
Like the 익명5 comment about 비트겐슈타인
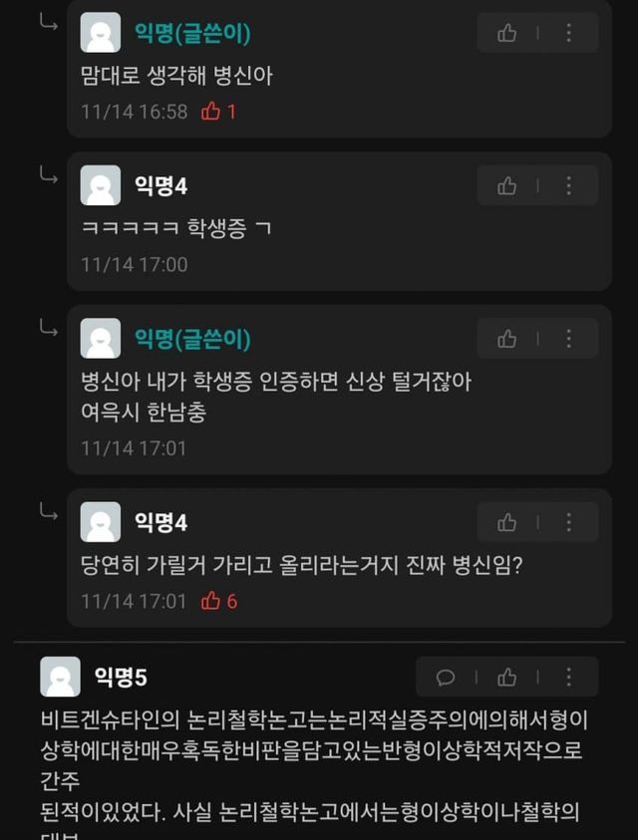506,678
